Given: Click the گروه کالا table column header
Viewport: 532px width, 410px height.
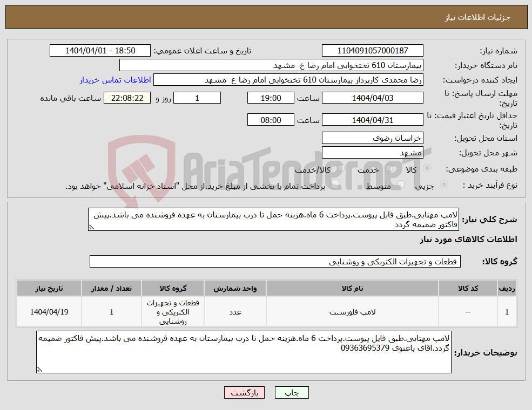Looking at the screenshot, I should 173,289.
